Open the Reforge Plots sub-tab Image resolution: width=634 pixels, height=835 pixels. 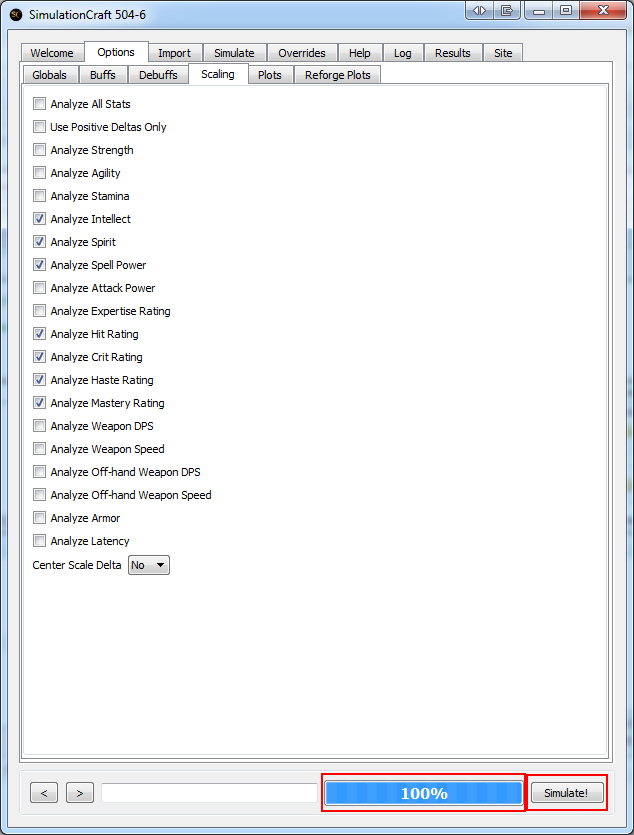point(337,75)
